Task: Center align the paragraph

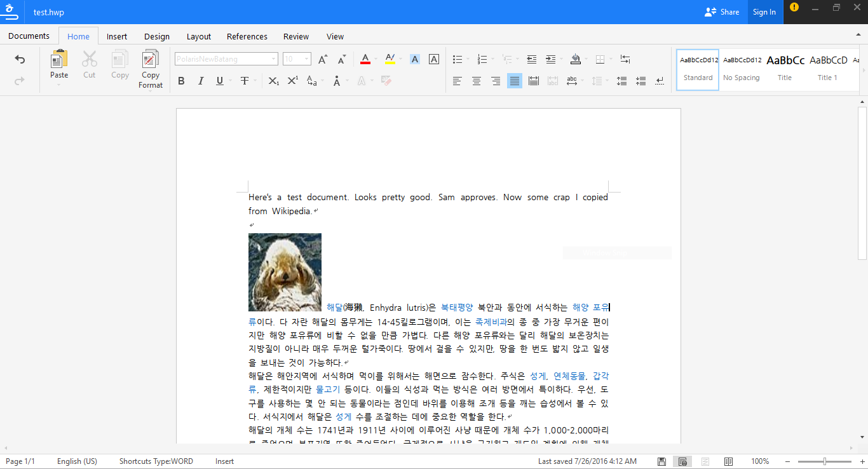Action: (x=476, y=81)
